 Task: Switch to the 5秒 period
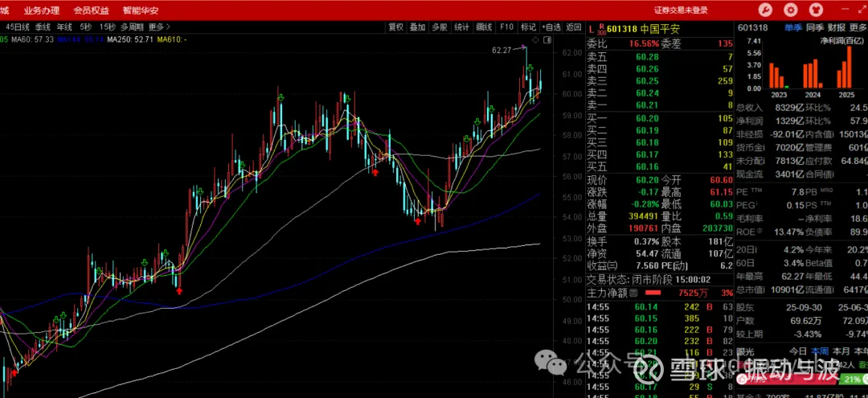click(86, 27)
